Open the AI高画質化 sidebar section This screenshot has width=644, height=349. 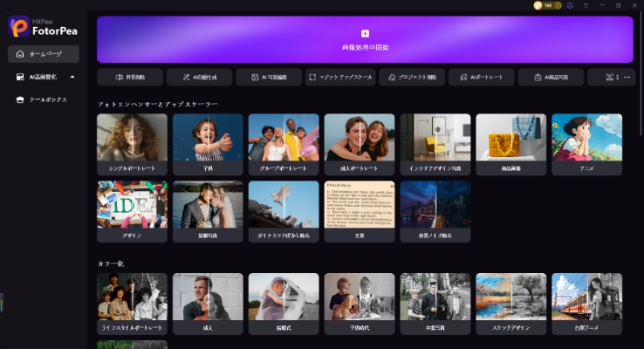pos(43,77)
